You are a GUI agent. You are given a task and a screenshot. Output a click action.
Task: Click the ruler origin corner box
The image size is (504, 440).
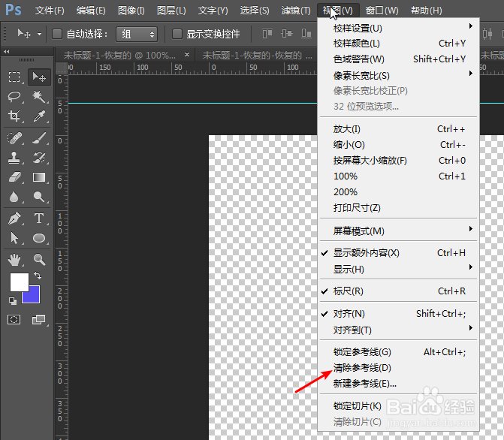click(62, 68)
